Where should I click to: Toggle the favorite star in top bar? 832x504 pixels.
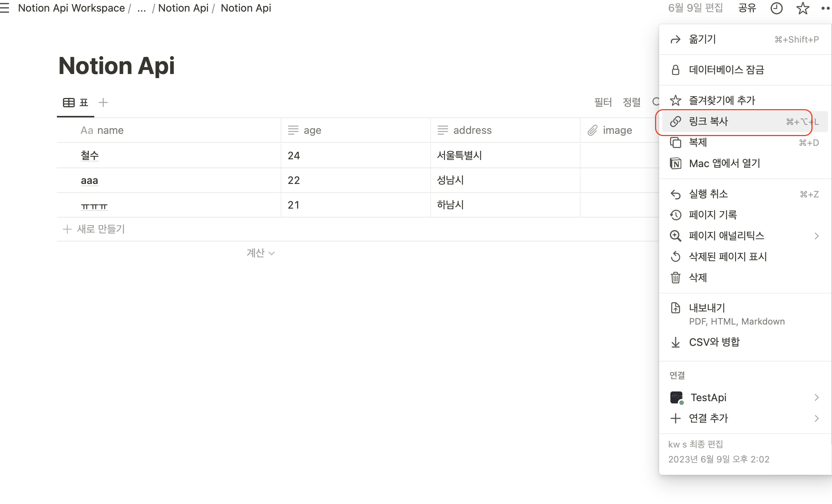pyautogui.click(x=802, y=8)
